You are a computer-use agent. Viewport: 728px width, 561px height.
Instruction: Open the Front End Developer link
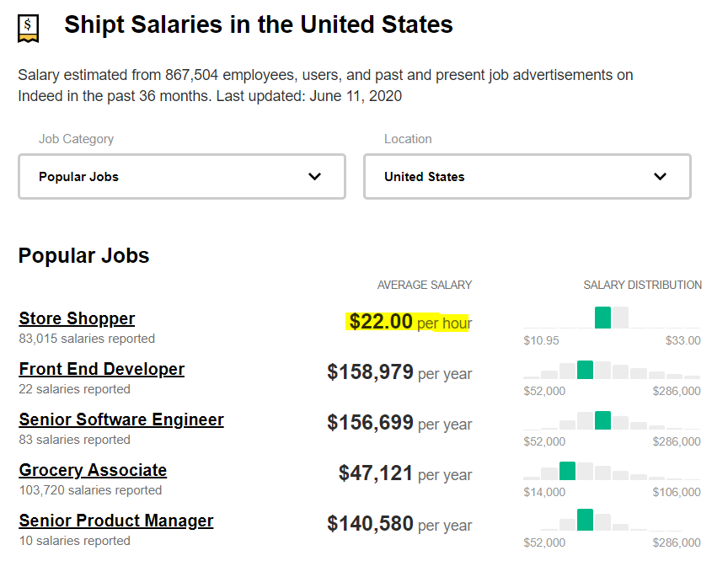[102, 370]
